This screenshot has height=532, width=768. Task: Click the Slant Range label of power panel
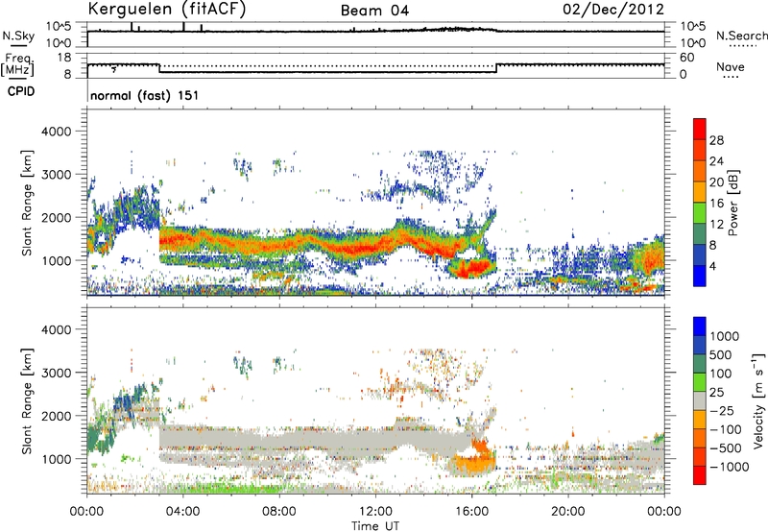click(27, 203)
